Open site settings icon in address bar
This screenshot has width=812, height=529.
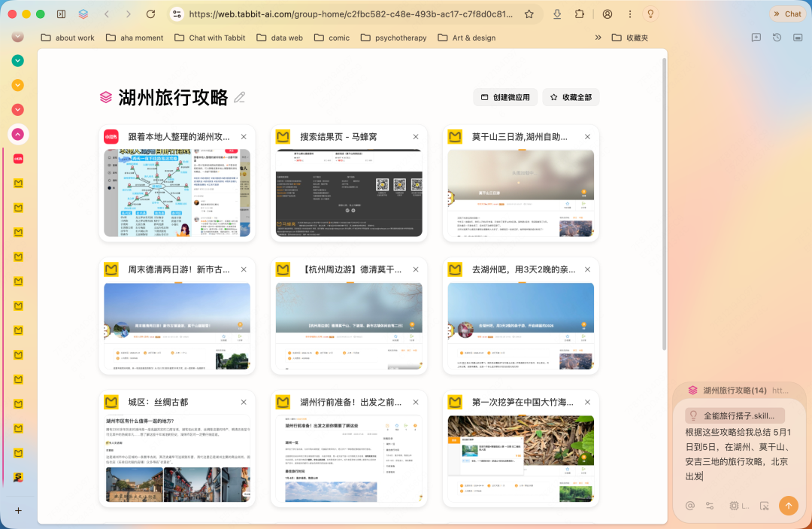coord(177,14)
